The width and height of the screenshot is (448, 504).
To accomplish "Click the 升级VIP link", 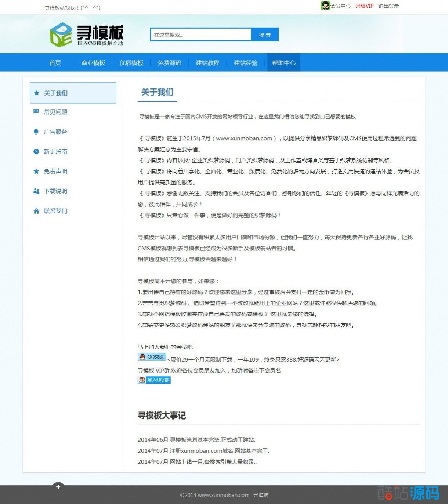I will tap(364, 6).
